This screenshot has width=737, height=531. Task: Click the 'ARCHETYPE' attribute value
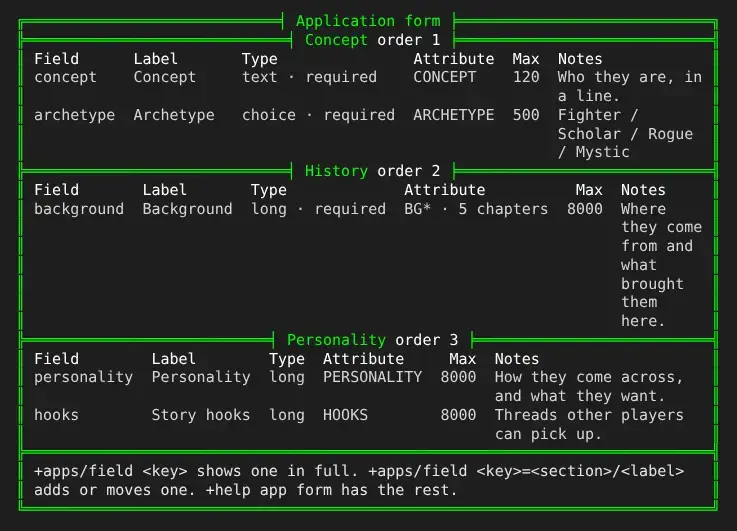click(x=454, y=115)
